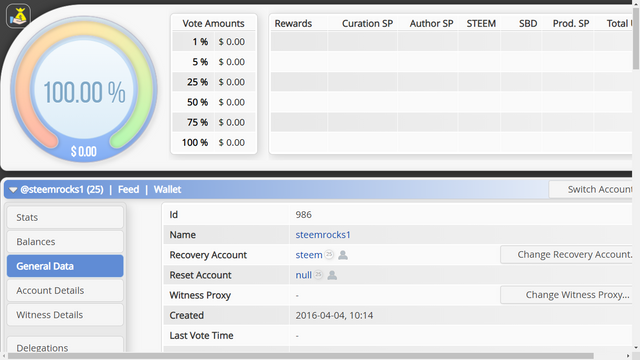Select the 25 % vote amount row
Screen dimensions: 640x360
click(214, 82)
